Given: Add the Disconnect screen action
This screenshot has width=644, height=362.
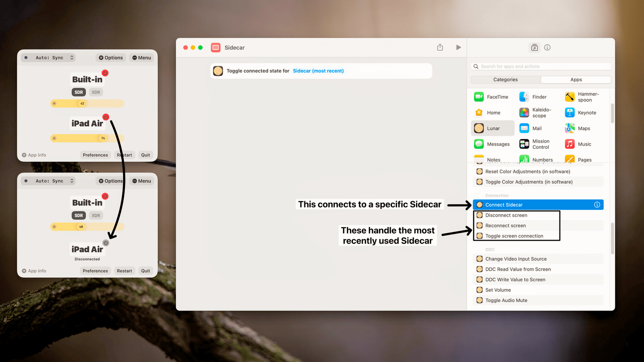Looking at the screenshot, I should [538, 215].
